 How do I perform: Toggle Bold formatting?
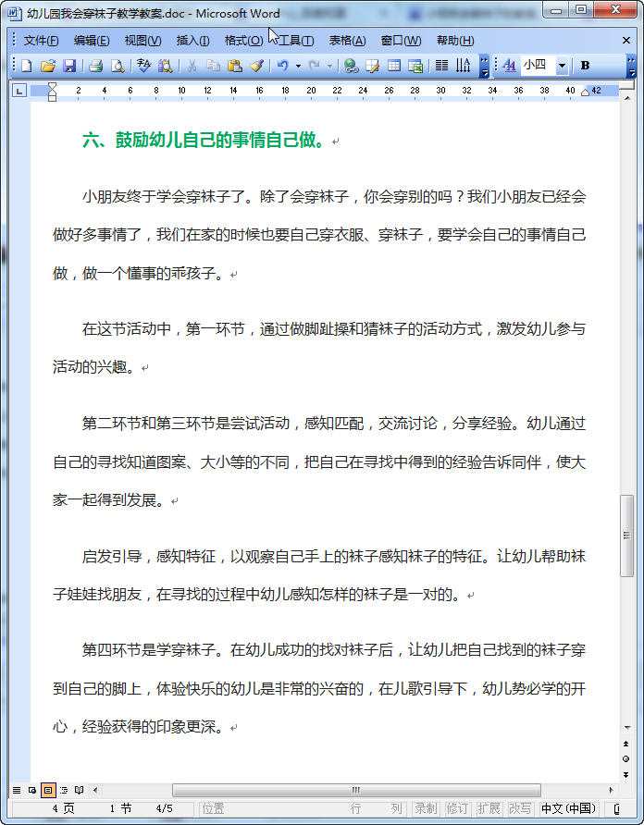point(585,66)
